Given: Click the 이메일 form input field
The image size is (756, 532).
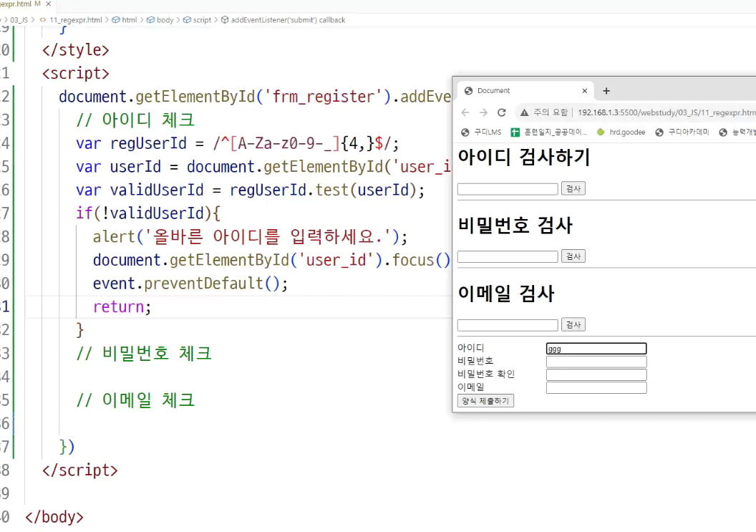Looking at the screenshot, I should click(x=596, y=388).
